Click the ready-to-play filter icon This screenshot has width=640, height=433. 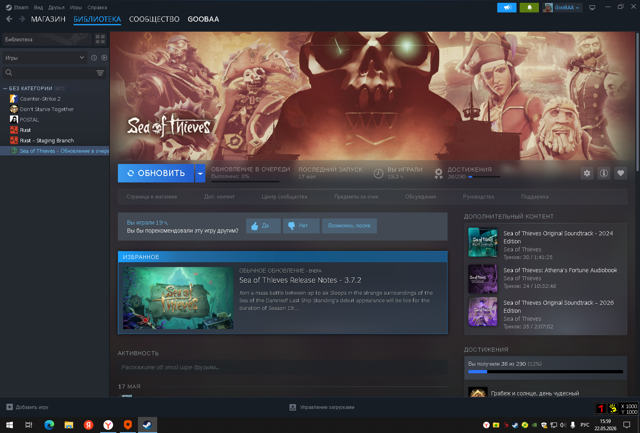pos(104,58)
